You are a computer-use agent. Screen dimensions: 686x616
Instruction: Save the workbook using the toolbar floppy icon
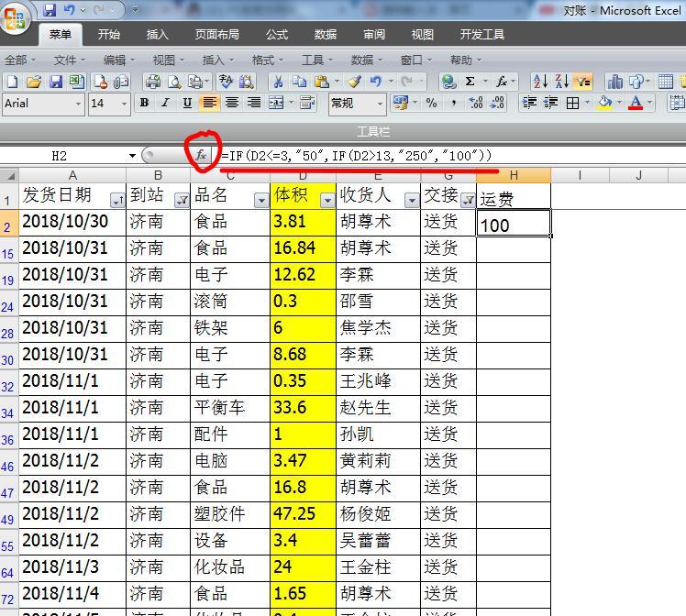56,82
